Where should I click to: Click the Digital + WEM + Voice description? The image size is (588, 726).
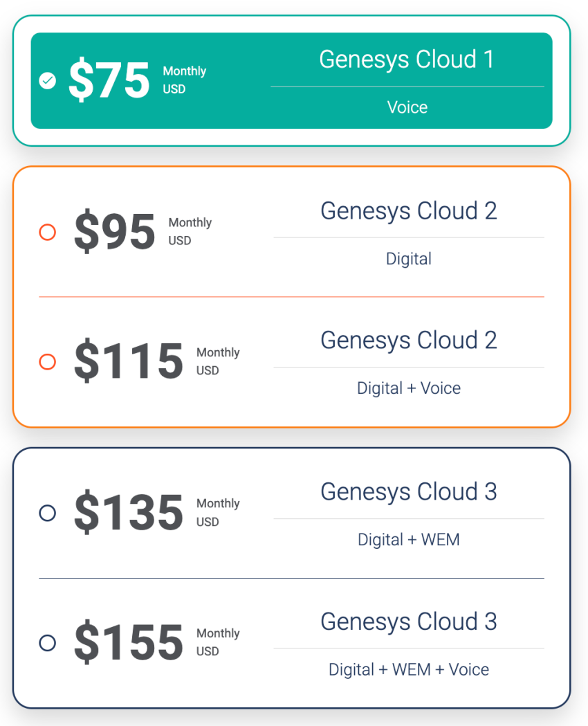tap(409, 669)
